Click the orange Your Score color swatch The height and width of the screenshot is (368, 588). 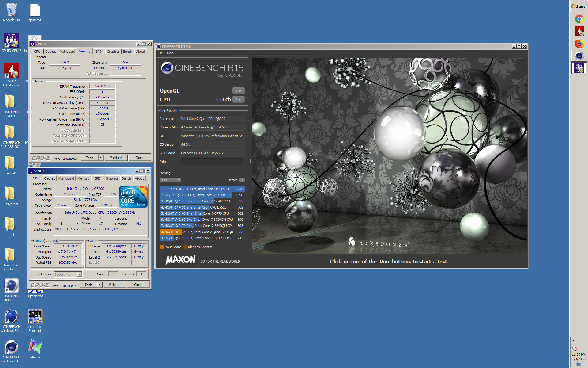pyautogui.click(x=162, y=247)
